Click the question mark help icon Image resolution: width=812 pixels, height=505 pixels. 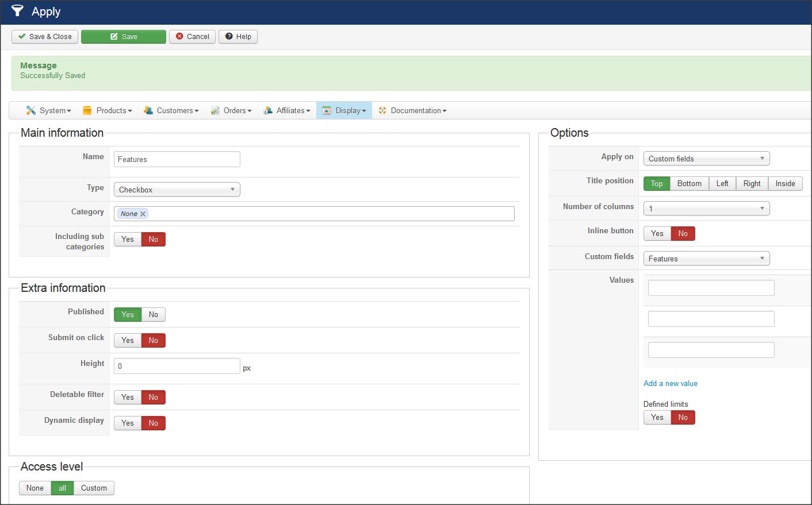point(229,36)
